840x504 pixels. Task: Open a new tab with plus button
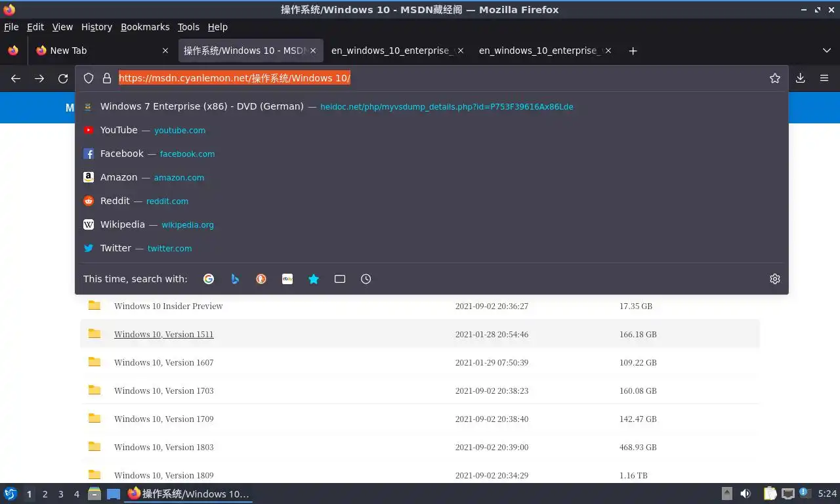pyautogui.click(x=633, y=51)
